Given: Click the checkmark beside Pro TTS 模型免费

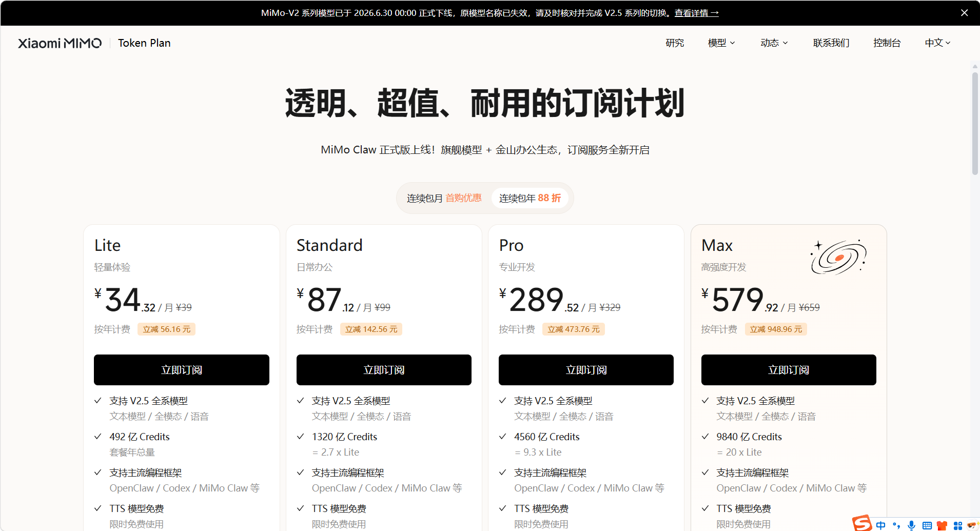Looking at the screenshot, I should coord(503,508).
